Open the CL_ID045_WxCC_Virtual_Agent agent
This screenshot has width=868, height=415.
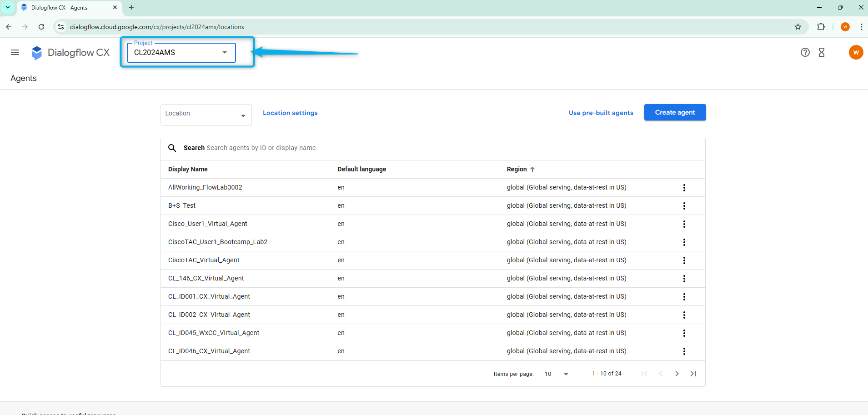[x=214, y=333]
